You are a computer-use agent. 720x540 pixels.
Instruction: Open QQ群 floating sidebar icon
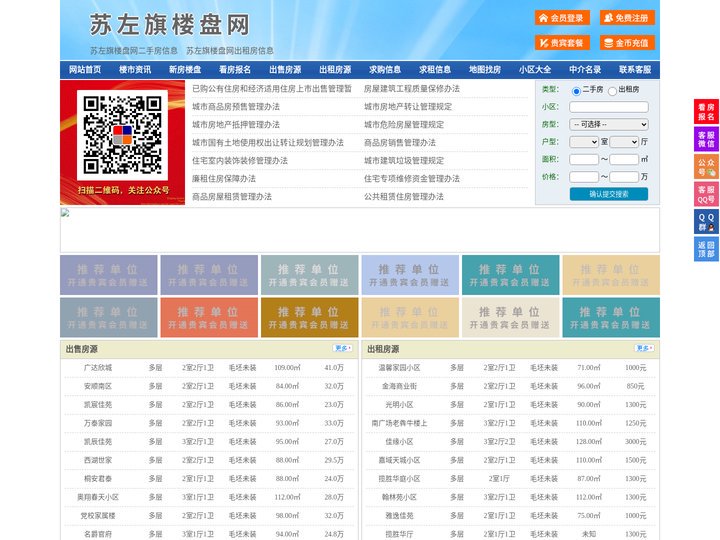[706, 222]
